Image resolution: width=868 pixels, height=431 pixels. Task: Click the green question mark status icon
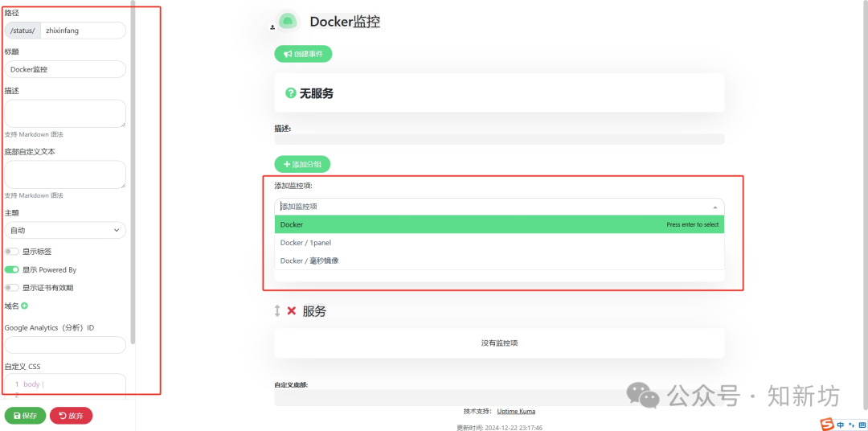(291, 93)
